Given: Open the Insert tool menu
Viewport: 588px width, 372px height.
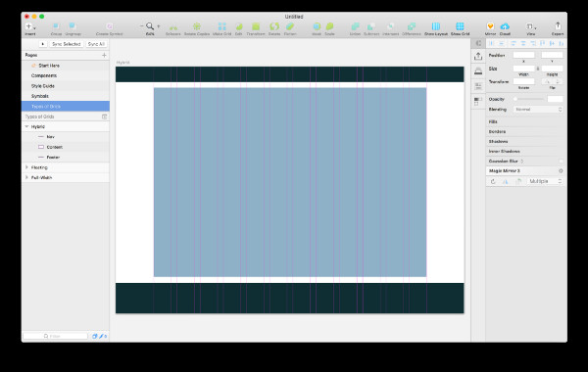Looking at the screenshot, I should coord(30,26).
